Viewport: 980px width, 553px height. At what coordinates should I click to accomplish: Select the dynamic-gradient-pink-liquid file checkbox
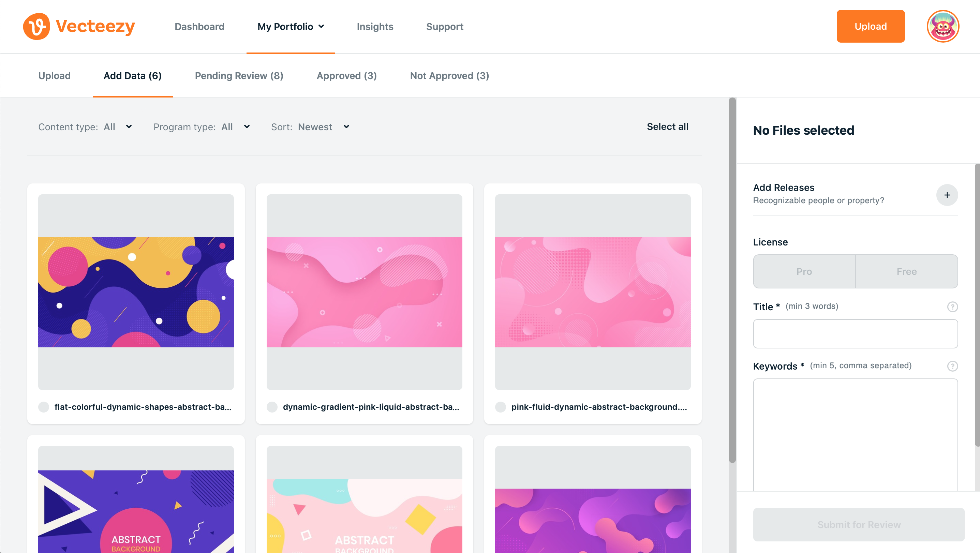pos(272,407)
